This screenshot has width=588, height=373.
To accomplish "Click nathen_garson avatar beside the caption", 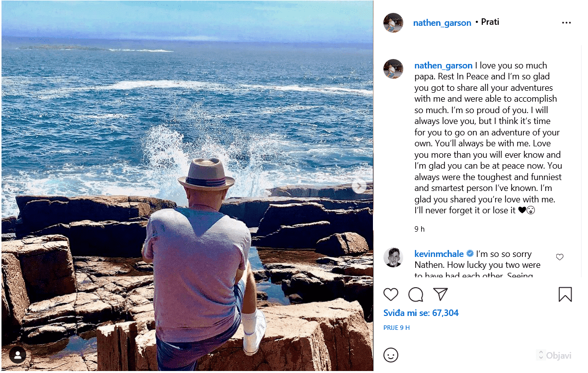I will 393,69.
